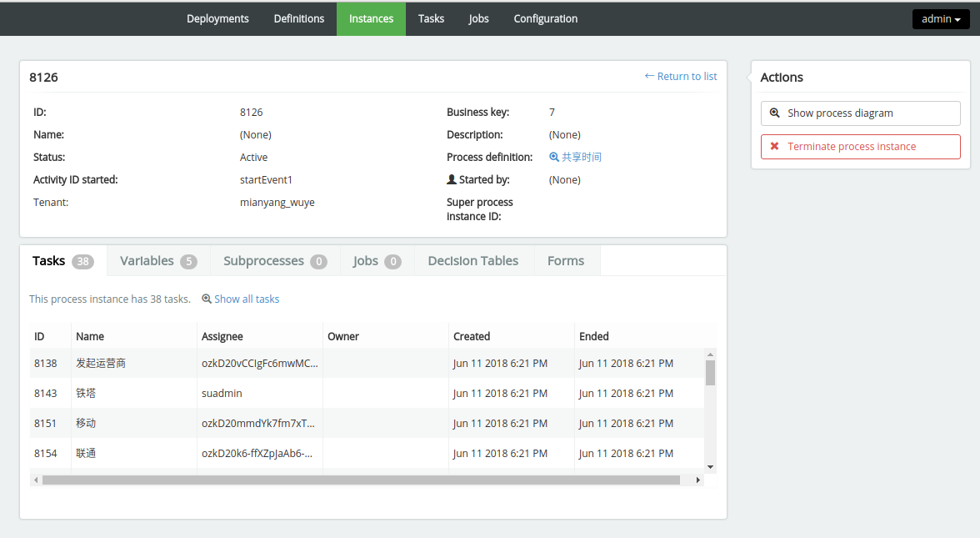
Task: Open the Configuration menu
Action: pos(546,18)
